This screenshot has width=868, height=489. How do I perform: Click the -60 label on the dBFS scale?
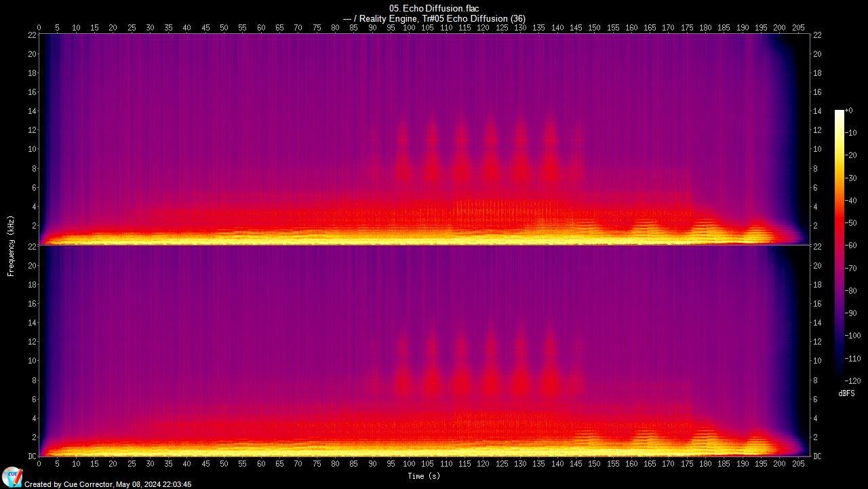click(x=852, y=246)
